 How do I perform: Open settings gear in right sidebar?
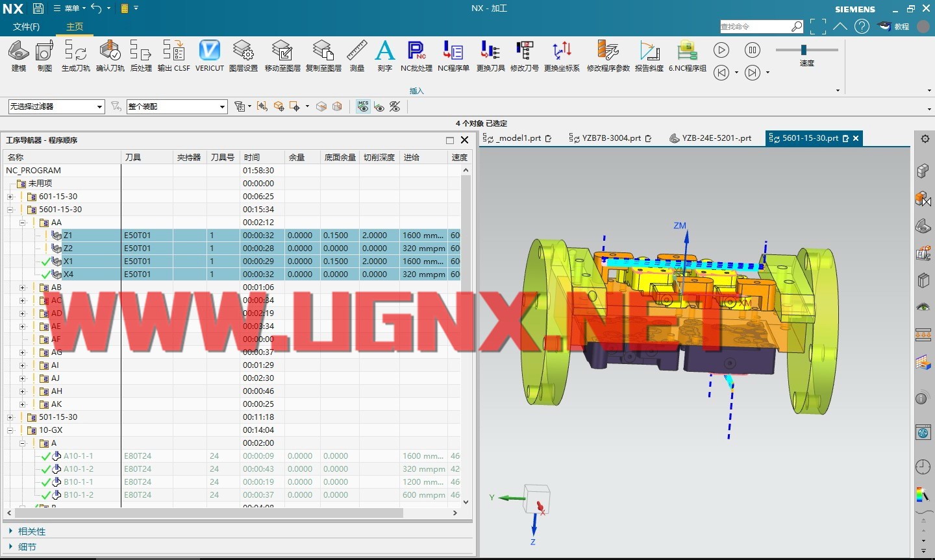tap(925, 139)
